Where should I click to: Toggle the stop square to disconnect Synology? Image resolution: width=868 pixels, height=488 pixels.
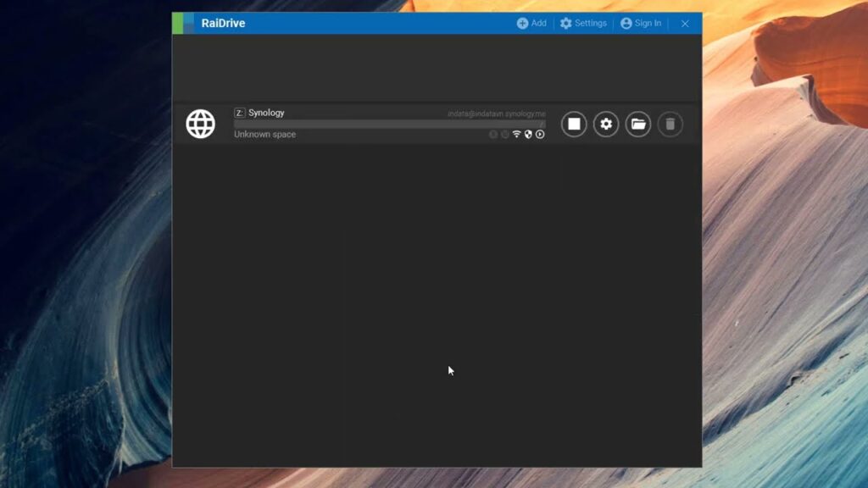point(573,124)
